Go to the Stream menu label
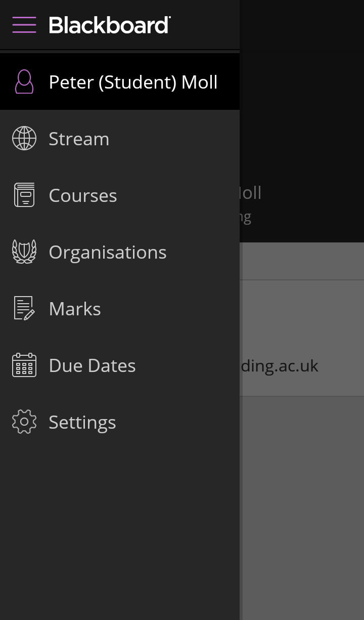The image size is (364, 620). (x=79, y=139)
